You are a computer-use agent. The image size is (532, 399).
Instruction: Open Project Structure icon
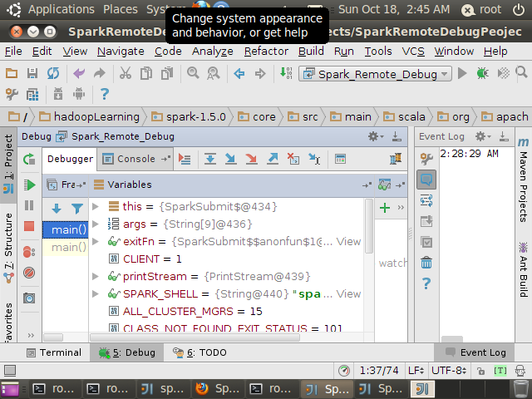32,95
